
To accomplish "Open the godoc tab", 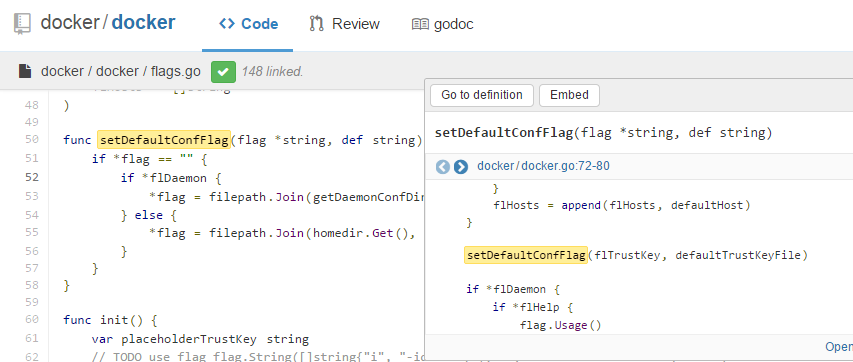I will pyautogui.click(x=443, y=24).
